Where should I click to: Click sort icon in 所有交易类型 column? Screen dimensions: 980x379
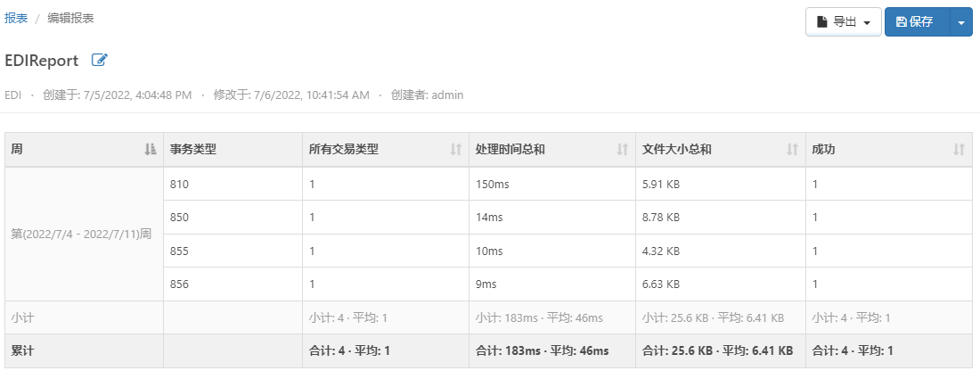point(456,150)
